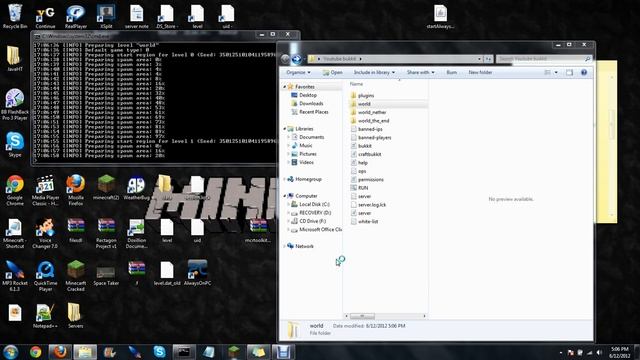
Task: Select level.dat_old file on desktop
Action: (167, 273)
